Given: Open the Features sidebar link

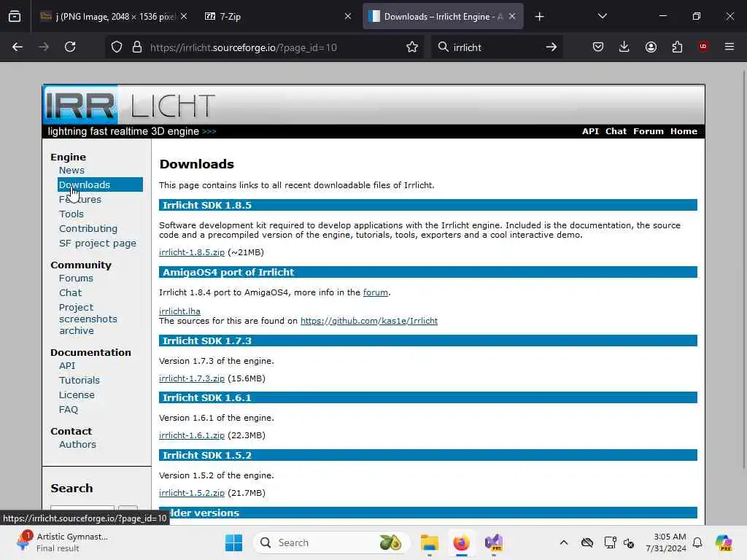Looking at the screenshot, I should (80, 200).
